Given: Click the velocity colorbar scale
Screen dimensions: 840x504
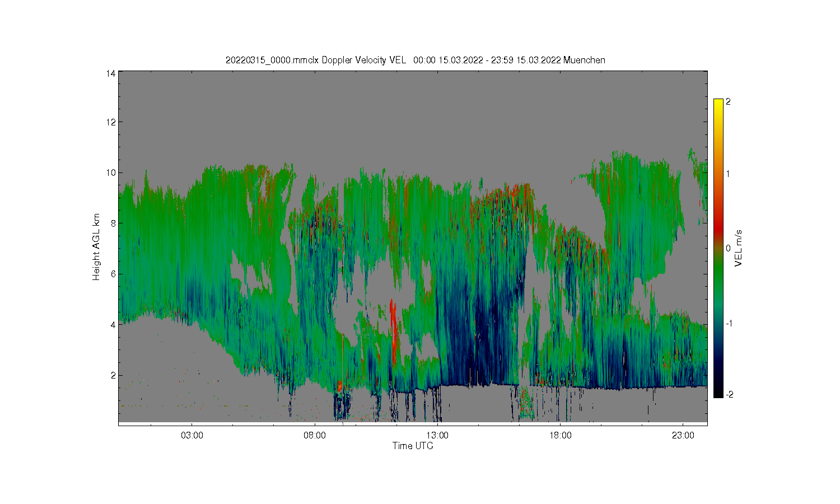Looking at the screenshot, I should pos(718,248).
